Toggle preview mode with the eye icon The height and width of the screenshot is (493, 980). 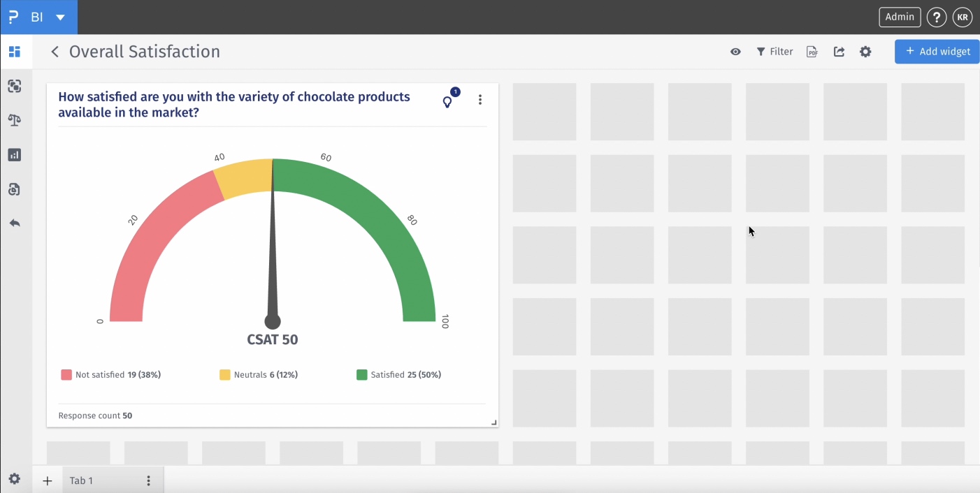(x=735, y=52)
